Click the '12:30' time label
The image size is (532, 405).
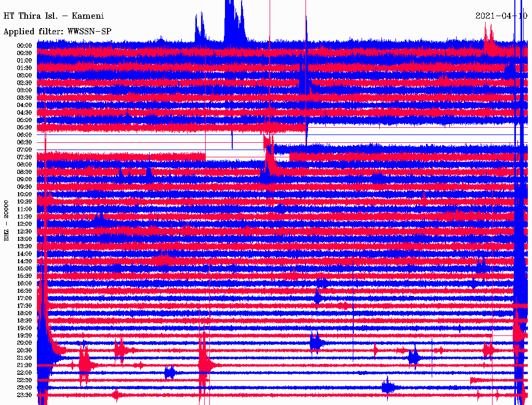pos(24,232)
